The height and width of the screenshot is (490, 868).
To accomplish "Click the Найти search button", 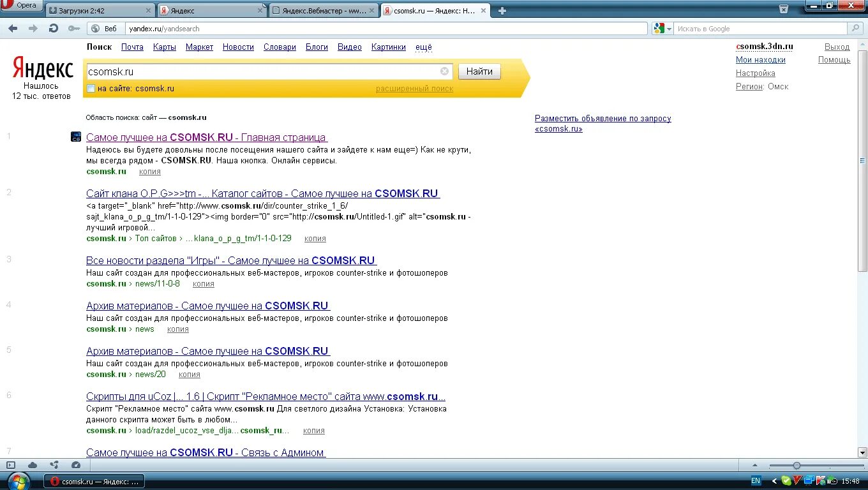I will (x=479, y=71).
